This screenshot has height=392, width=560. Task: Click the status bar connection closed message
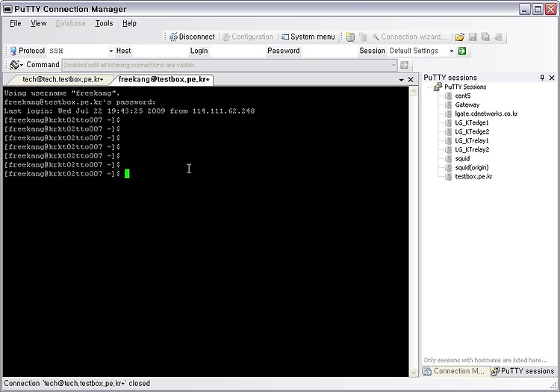click(x=77, y=384)
